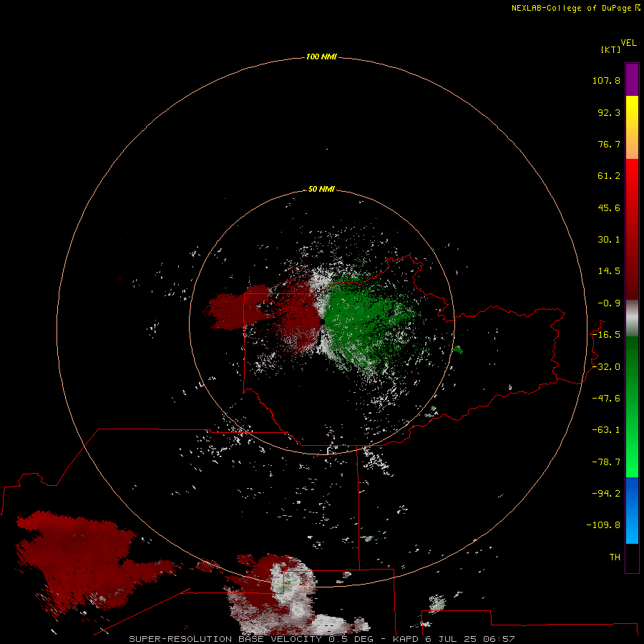The width and height of the screenshot is (644, 644).
Task: Click the 61.2 legend value
Action: coord(609,176)
